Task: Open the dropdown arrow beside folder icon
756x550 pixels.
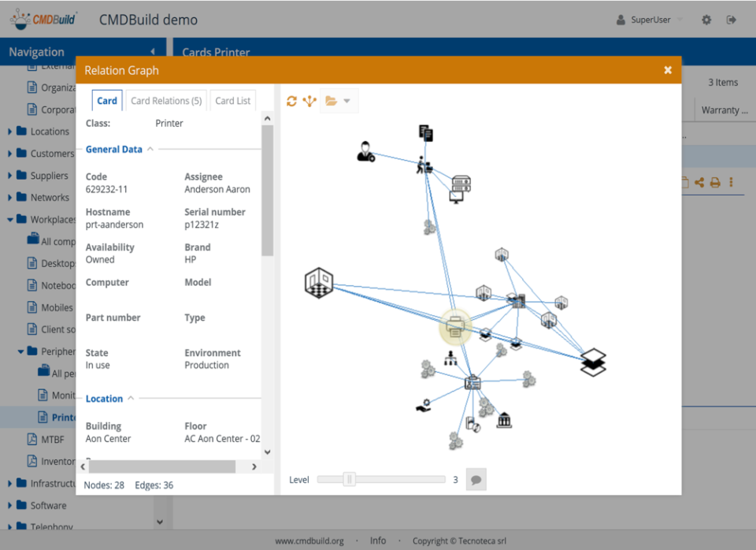Action: [346, 101]
